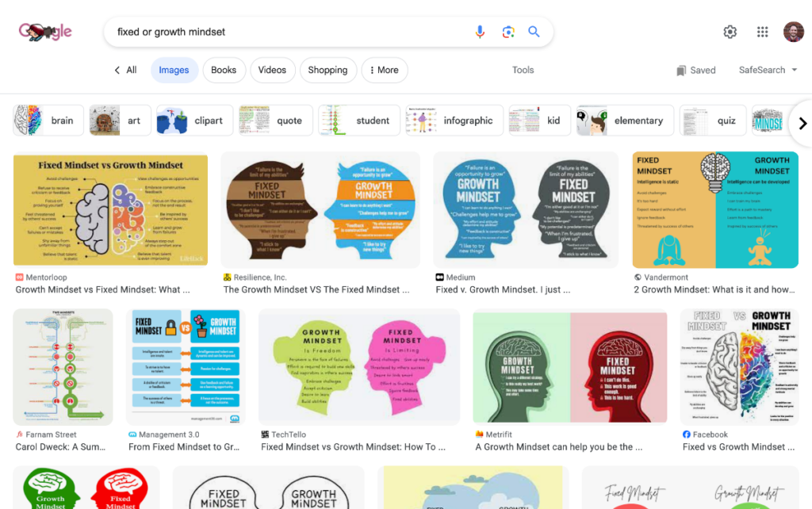Click the blue search magnifier icon
Screen dimensions: 812x509
click(534, 32)
